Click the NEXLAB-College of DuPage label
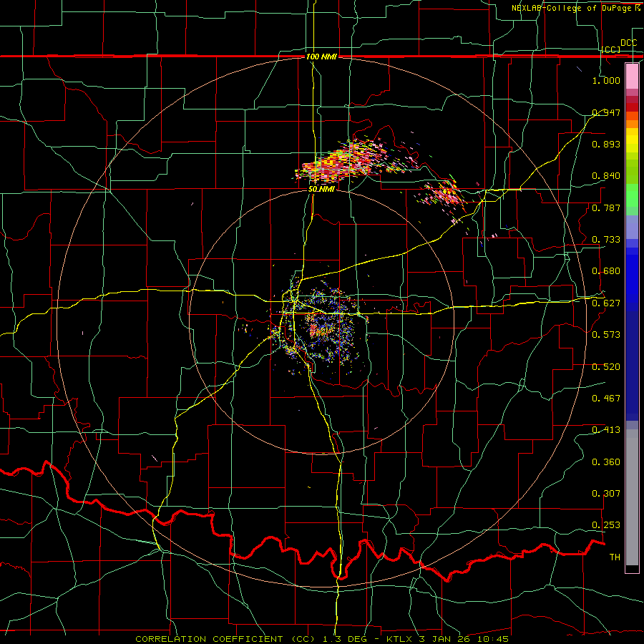The width and height of the screenshot is (644, 644). click(575, 8)
